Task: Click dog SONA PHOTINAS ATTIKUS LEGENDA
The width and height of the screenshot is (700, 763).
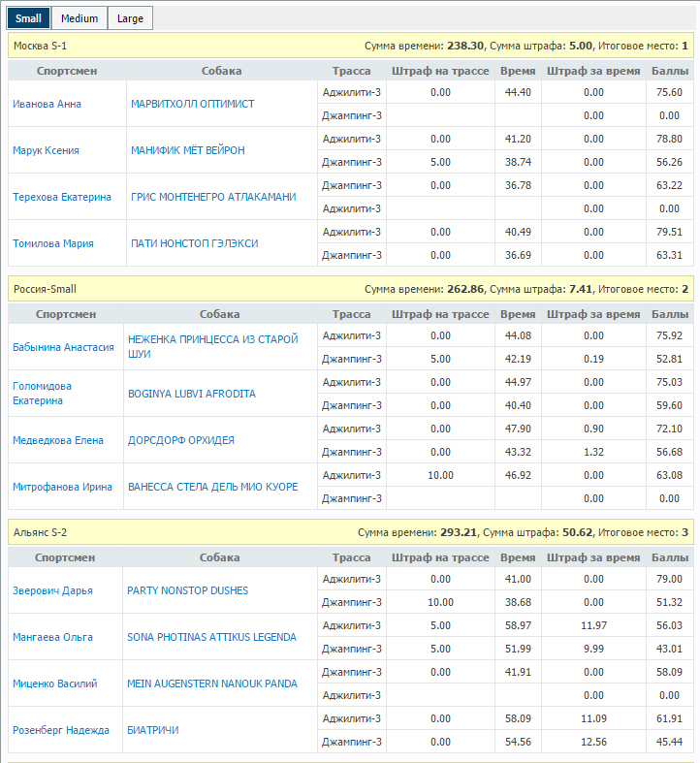Action: (x=211, y=637)
